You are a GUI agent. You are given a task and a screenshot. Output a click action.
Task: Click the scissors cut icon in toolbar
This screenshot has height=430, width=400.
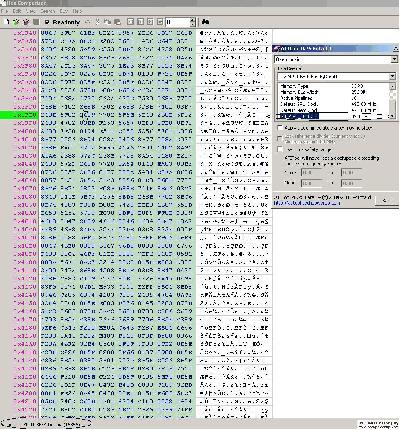[98, 22]
